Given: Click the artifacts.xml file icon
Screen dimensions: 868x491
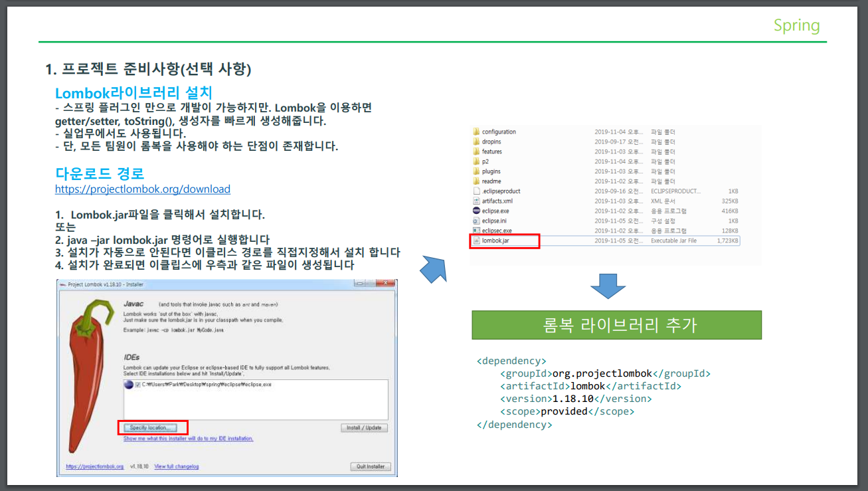Looking at the screenshot, I should pyautogui.click(x=476, y=201).
